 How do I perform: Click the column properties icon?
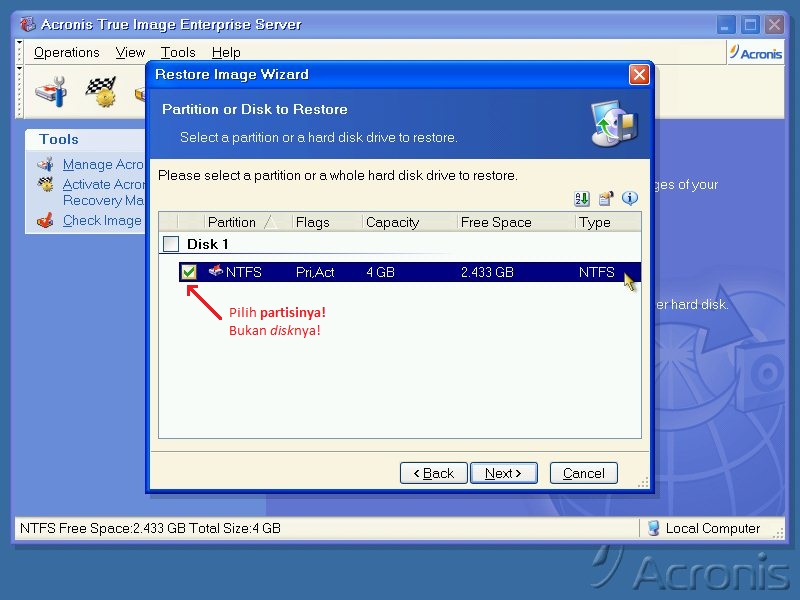[x=606, y=198]
